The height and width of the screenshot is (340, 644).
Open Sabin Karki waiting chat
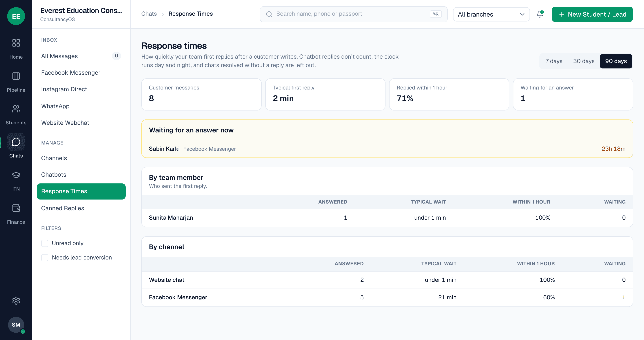click(387, 149)
